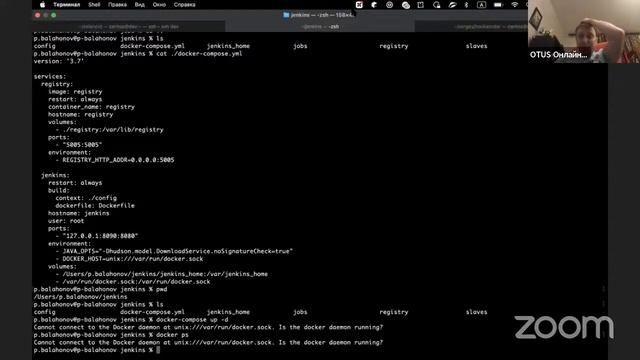Open the Окно menu
Screen dimensions: 640x360
159,5
